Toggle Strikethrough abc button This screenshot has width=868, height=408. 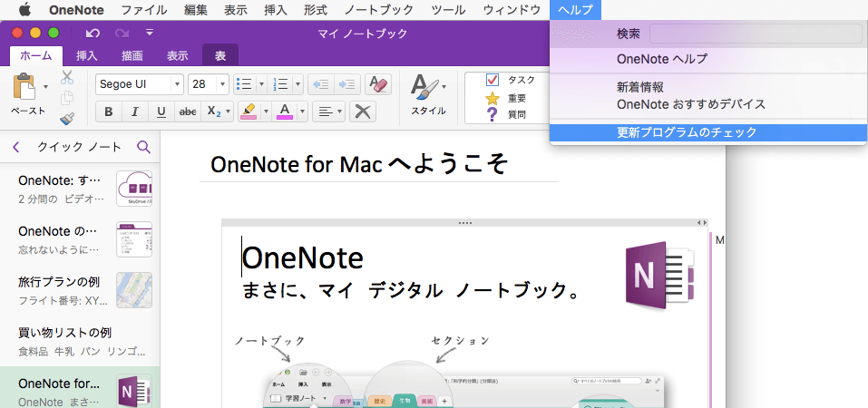tap(188, 112)
